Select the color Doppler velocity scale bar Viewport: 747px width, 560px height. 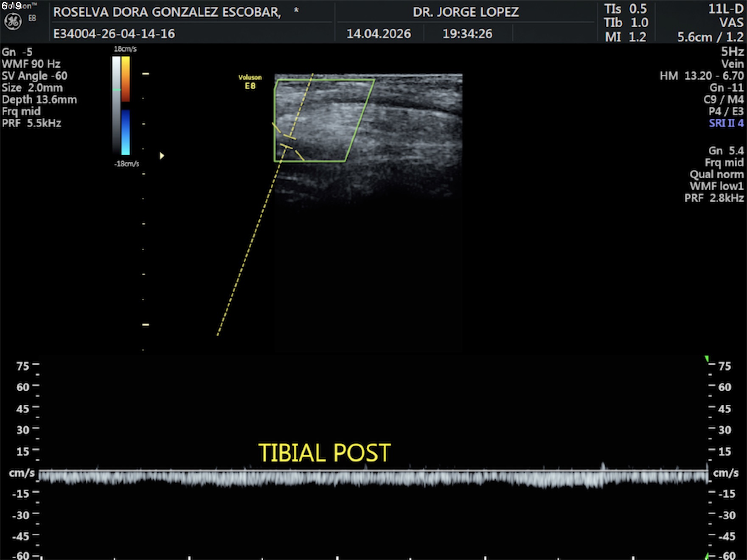pyautogui.click(x=126, y=105)
